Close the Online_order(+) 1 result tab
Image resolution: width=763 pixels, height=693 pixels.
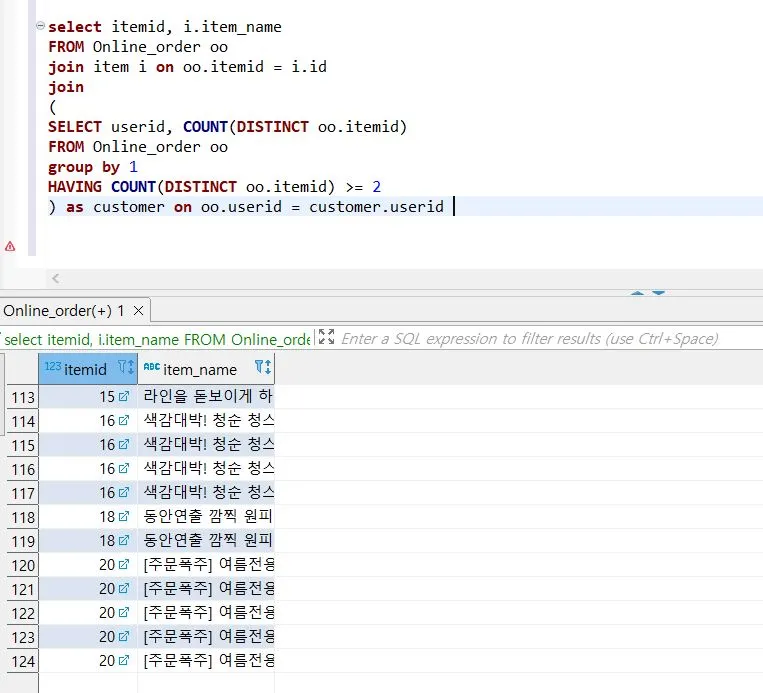(138, 310)
